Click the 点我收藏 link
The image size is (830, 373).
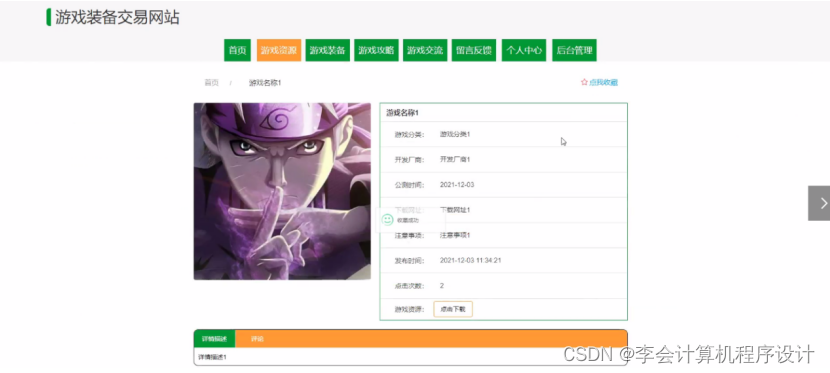tap(603, 83)
